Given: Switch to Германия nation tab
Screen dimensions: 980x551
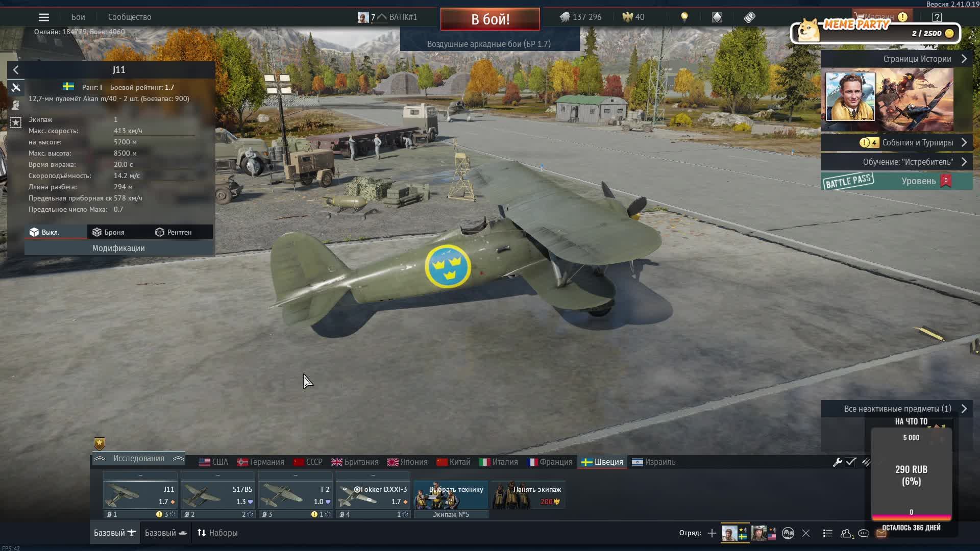Looking at the screenshot, I should [x=261, y=462].
